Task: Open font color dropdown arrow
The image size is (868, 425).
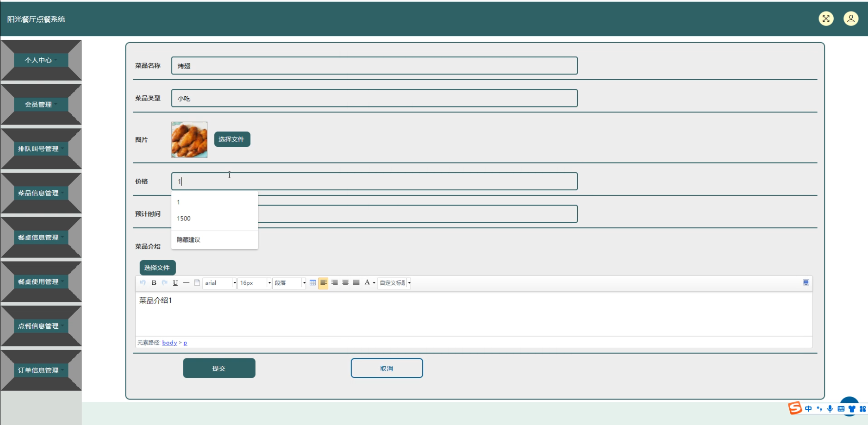Action: [374, 283]
